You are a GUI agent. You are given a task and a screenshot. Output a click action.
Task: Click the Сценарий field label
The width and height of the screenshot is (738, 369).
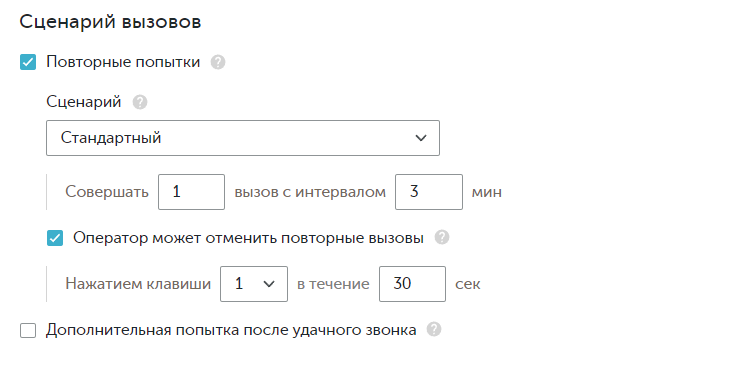tap(84, 102)
